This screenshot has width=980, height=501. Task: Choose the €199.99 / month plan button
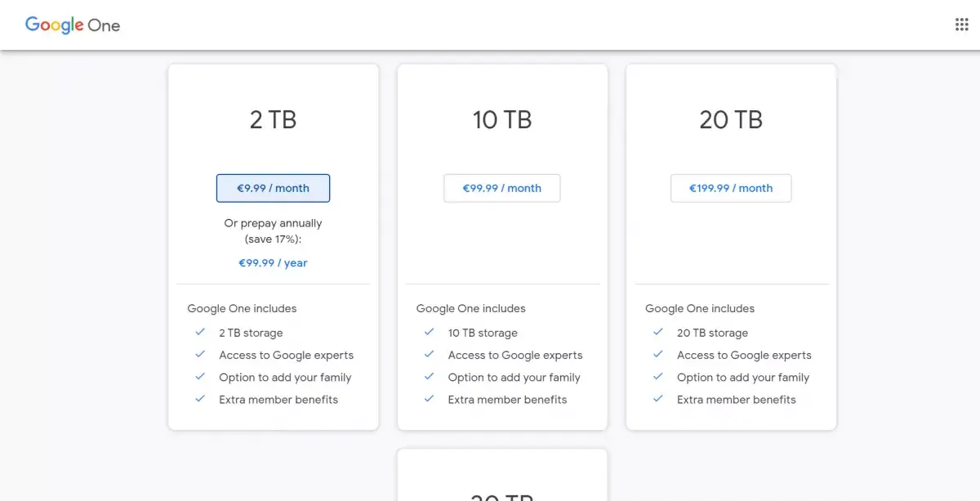point(731,188)
